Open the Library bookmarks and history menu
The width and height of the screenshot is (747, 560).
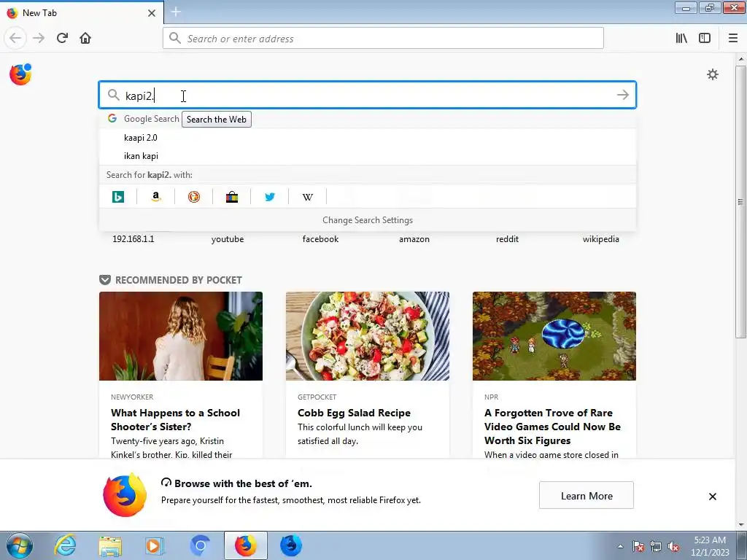[681, 38]
